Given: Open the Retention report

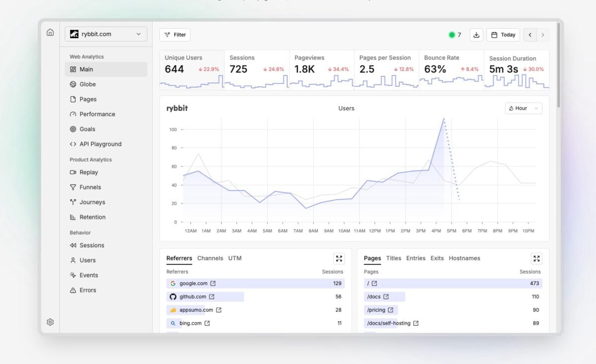Looking at the screenshot, I should [x=93, y=217].
